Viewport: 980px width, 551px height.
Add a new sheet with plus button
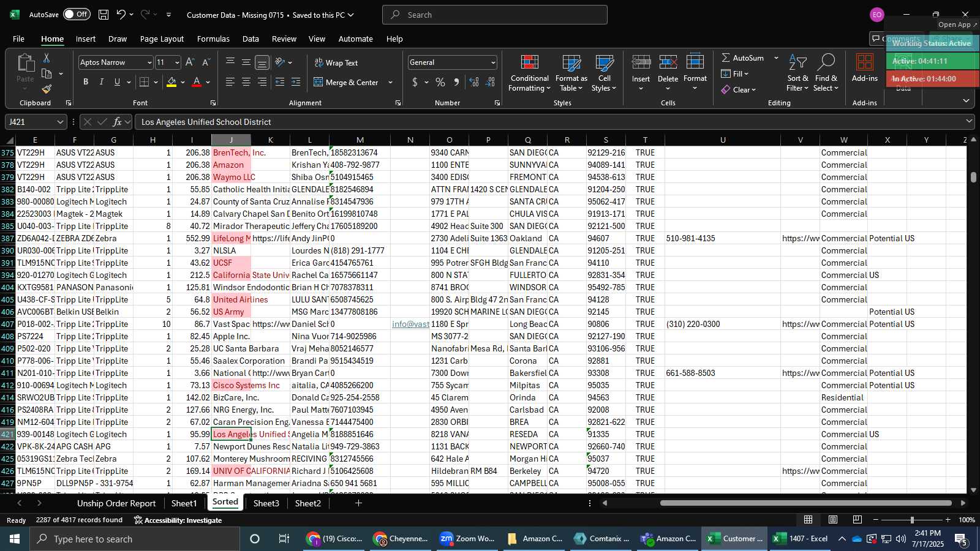point(358,503)
